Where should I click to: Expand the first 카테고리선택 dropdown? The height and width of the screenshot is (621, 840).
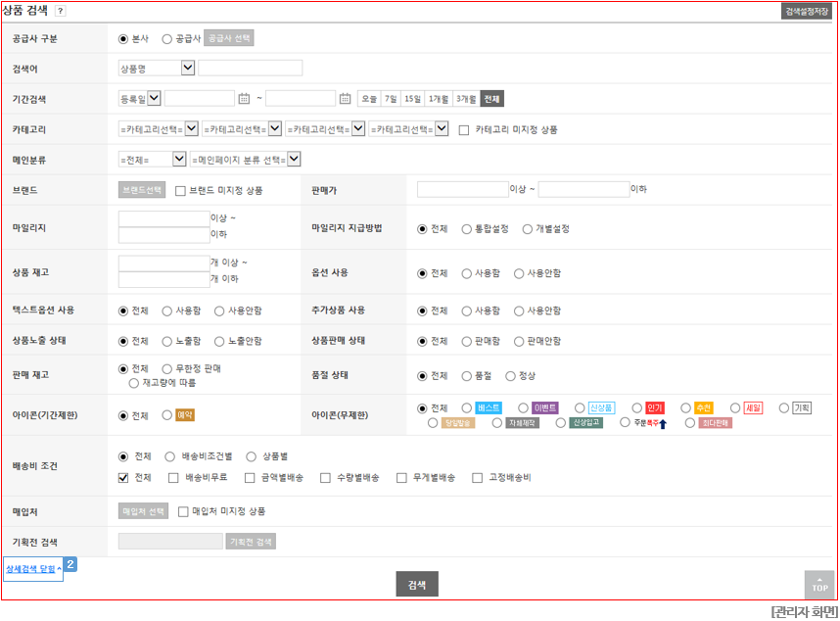(159, 129)
